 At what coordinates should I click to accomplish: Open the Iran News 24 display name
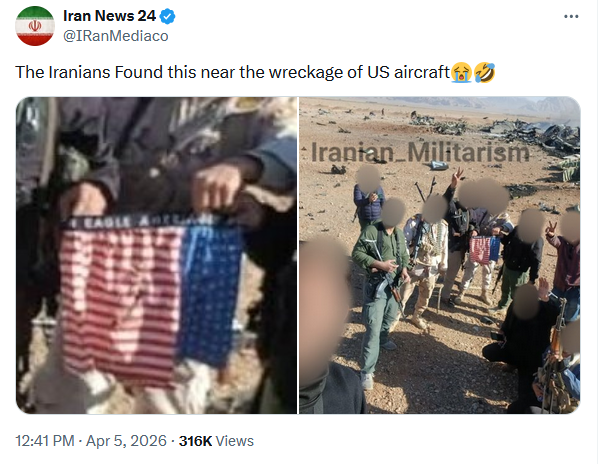(109, 16)
